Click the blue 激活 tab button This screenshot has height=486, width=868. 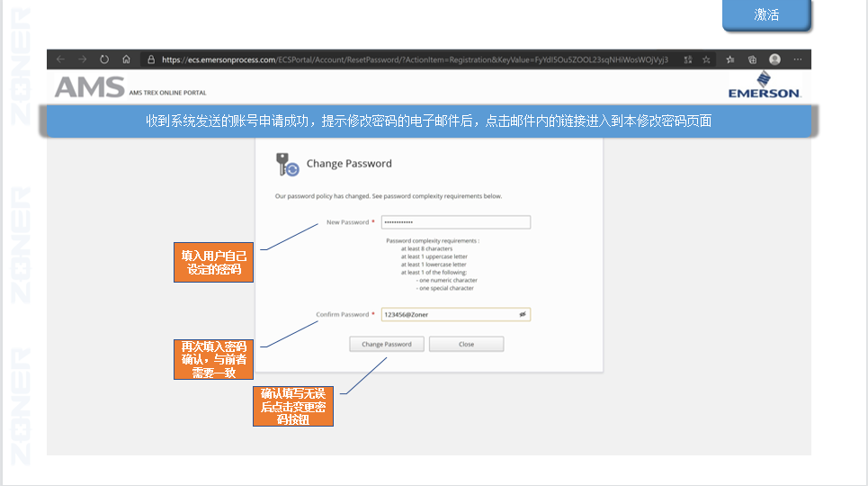coord(766,15)
